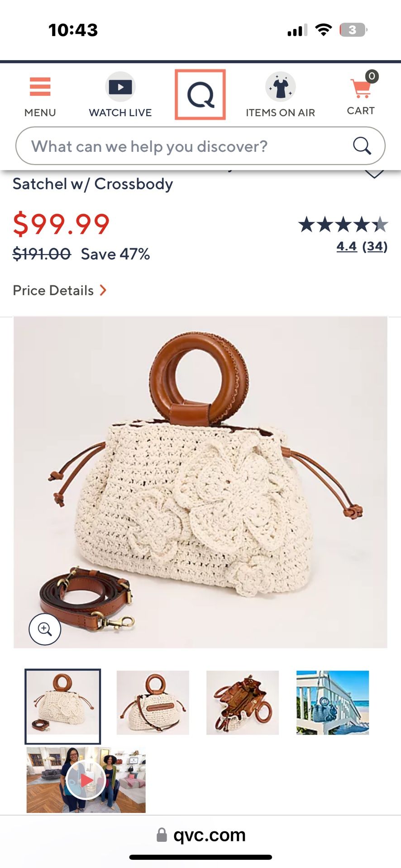This screenshot has width=401, height=868.
Task: Play the product video thumbnail
Action: click(x=86, y=780)
